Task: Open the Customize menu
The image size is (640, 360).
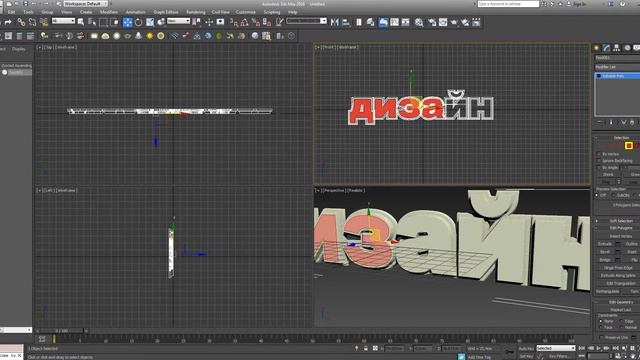Action: tap(246, 12)
